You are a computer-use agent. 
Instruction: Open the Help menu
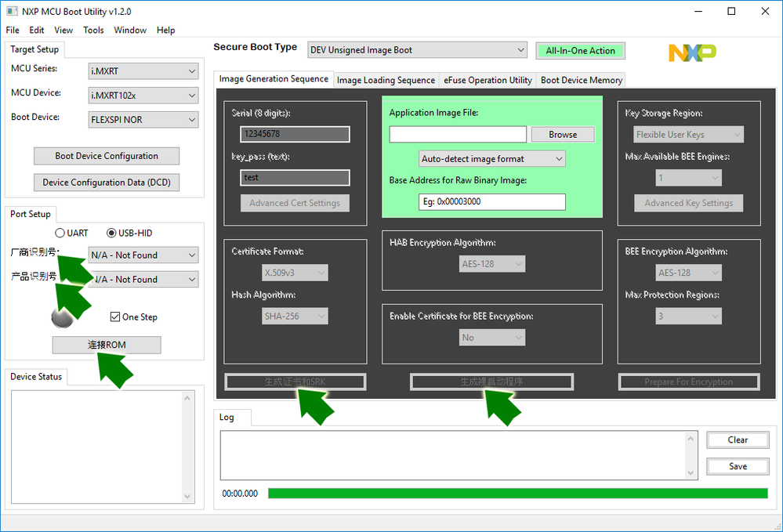pos(166,30)
